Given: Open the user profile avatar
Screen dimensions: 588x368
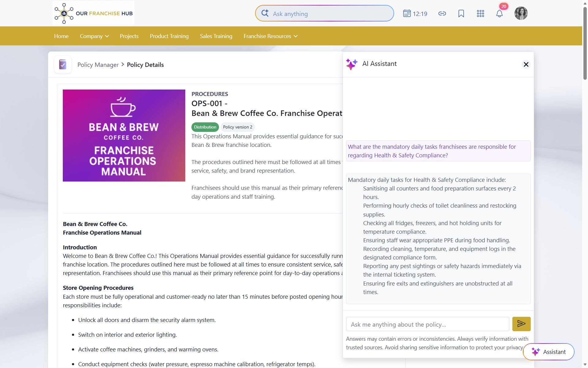Looking at the screenshot, I should pyautogui.click(x=521, y=13).
